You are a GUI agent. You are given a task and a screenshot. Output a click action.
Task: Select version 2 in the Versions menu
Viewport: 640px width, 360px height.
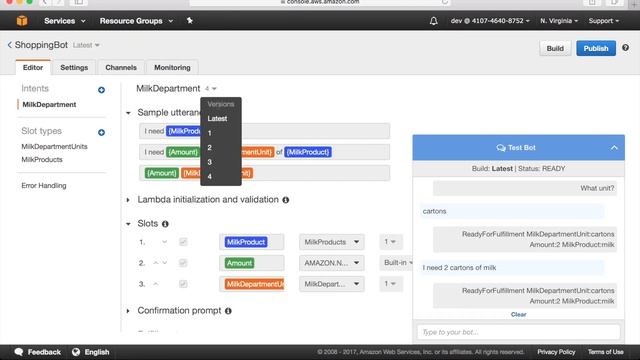click(x=209, y=147)
